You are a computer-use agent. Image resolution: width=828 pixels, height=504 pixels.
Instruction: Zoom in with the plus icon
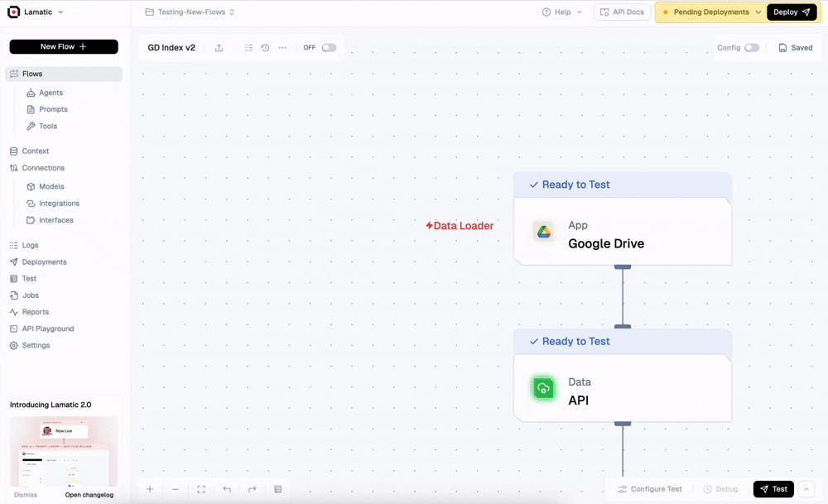(x=150, y=489)
